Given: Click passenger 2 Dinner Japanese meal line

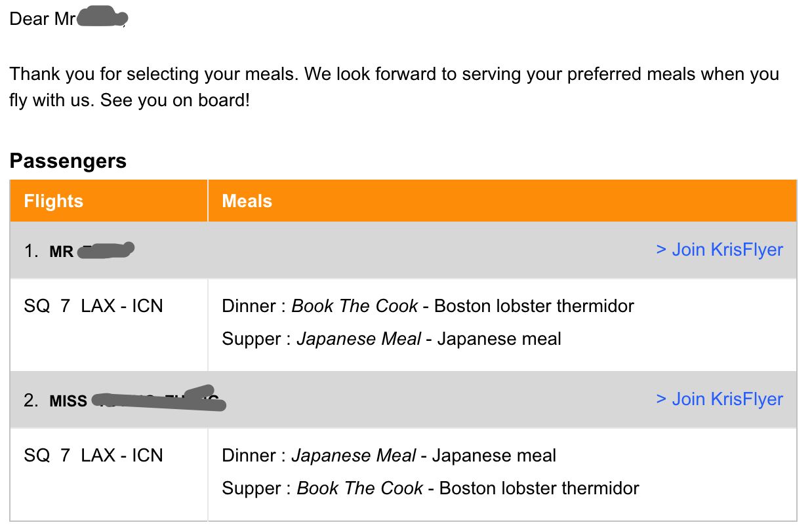Looking at the screenshot, I should coord(389,456).
